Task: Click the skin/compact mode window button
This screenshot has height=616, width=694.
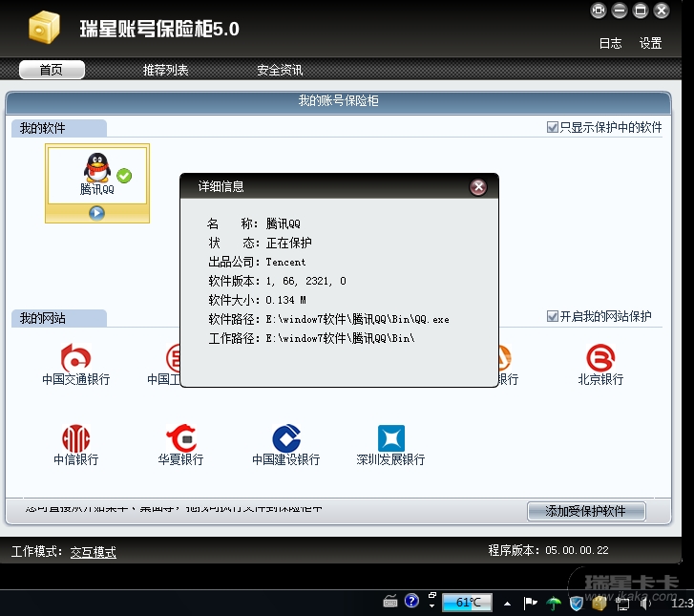Action: [599, 11]
